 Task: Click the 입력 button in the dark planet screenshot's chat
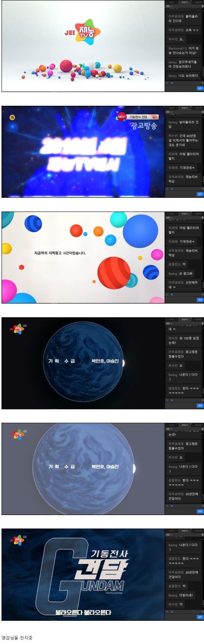(x=200, y=406)
